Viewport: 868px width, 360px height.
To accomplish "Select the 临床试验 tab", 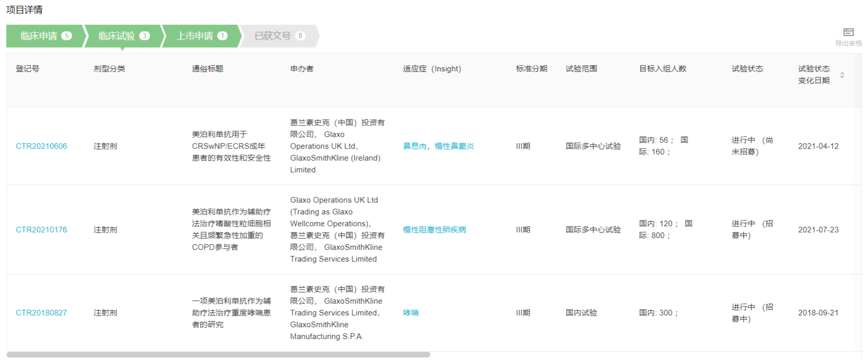I will pos(123,36).
